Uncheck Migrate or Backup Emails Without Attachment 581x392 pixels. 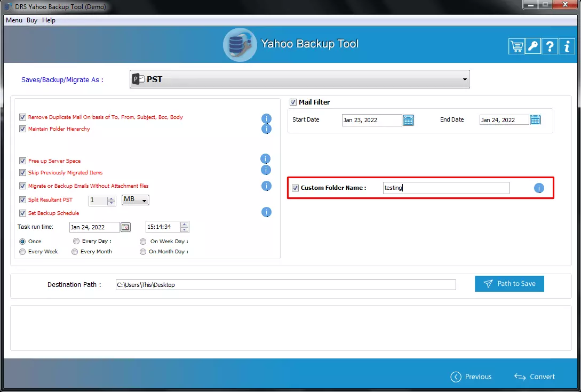[x=22, y=186]
